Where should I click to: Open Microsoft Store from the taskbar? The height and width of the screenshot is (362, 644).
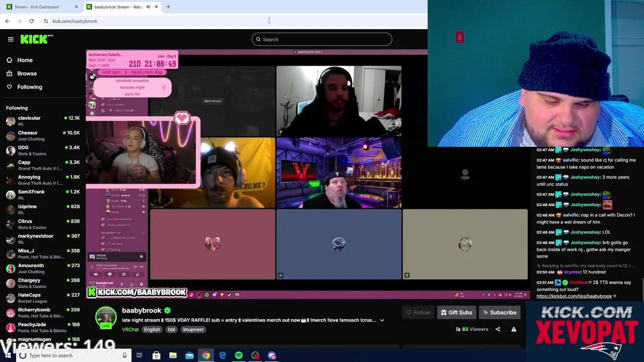(x=156, y=355)
